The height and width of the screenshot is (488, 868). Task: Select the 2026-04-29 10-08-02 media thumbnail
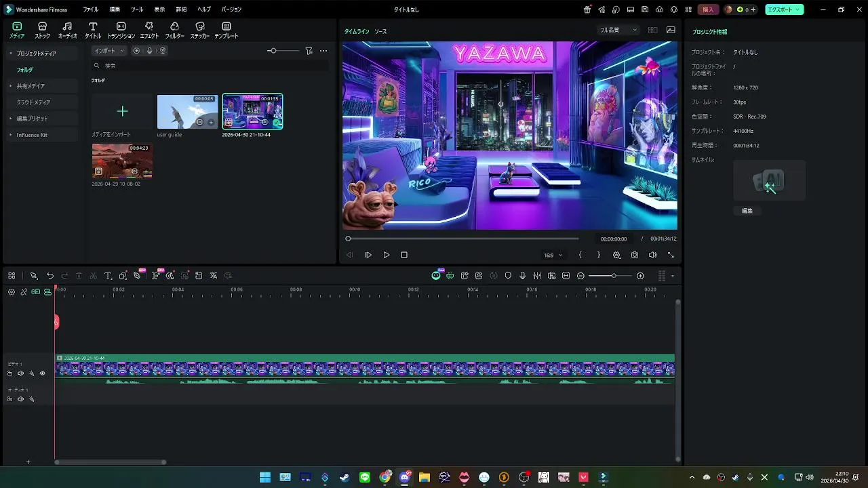click(x=122, y=161)
